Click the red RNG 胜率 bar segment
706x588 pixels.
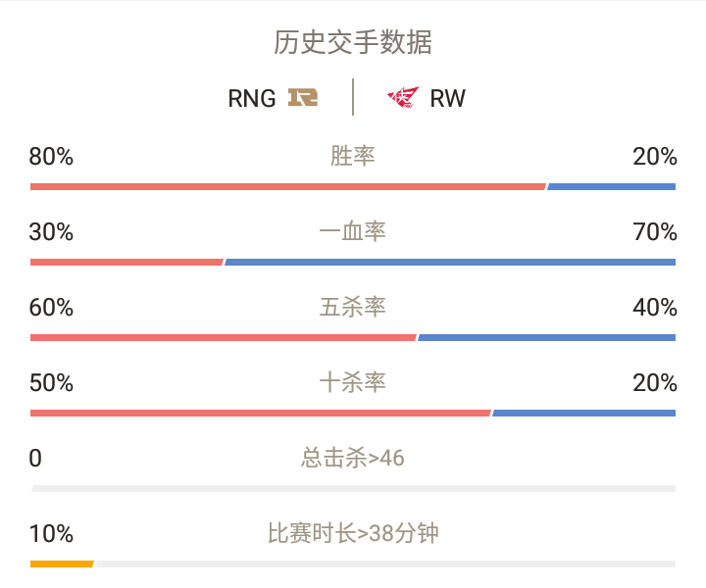288,187
